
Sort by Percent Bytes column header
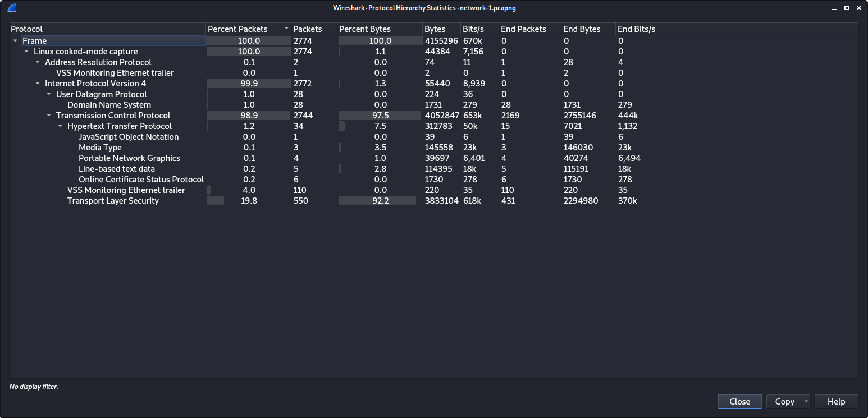(x=380, y=29)
